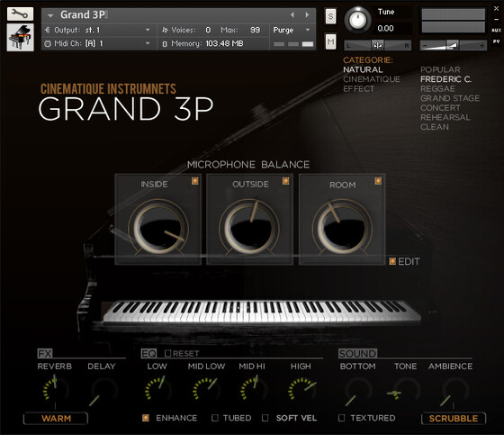Select the CINEMATIQUE category
The height and width of the screenshot is (435, 504).
pos(371,79)
